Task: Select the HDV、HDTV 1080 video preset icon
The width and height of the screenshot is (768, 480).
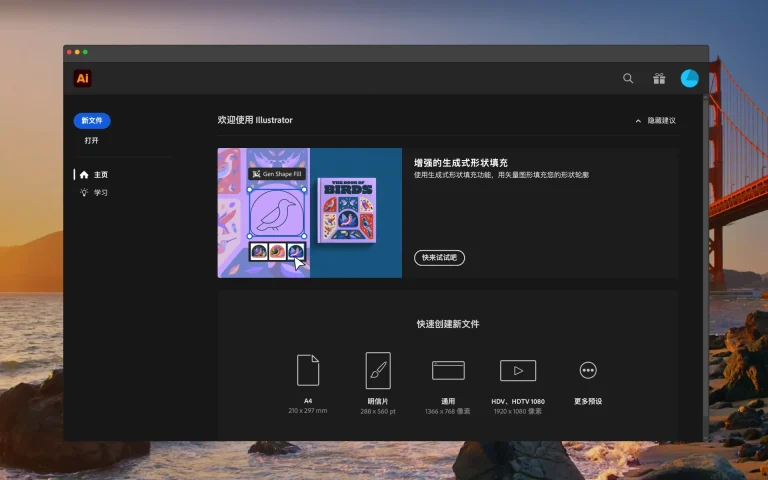Action: coord(518,370)
